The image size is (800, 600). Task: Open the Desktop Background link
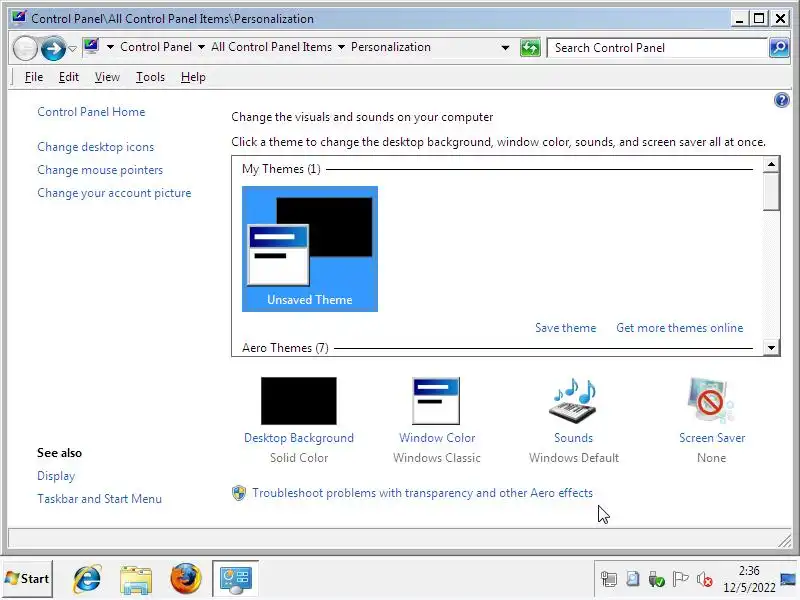click(298, 438)
